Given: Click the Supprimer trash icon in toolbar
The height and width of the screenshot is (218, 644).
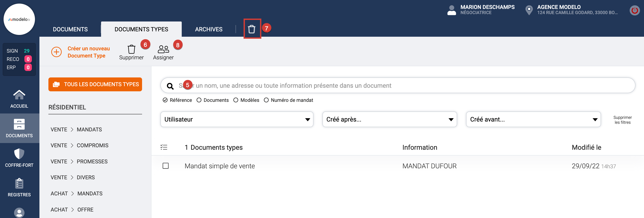Looking at the screenshot, I should click(x=131, y=49).
